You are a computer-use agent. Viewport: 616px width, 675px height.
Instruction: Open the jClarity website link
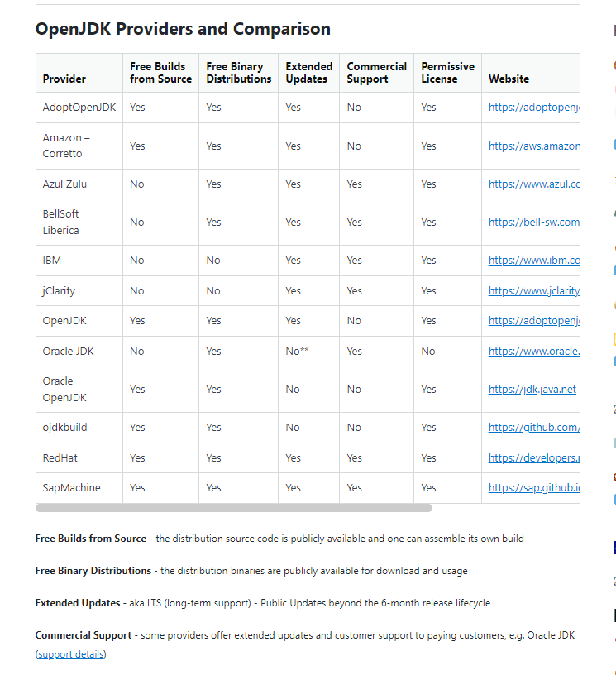pos(534,291)
